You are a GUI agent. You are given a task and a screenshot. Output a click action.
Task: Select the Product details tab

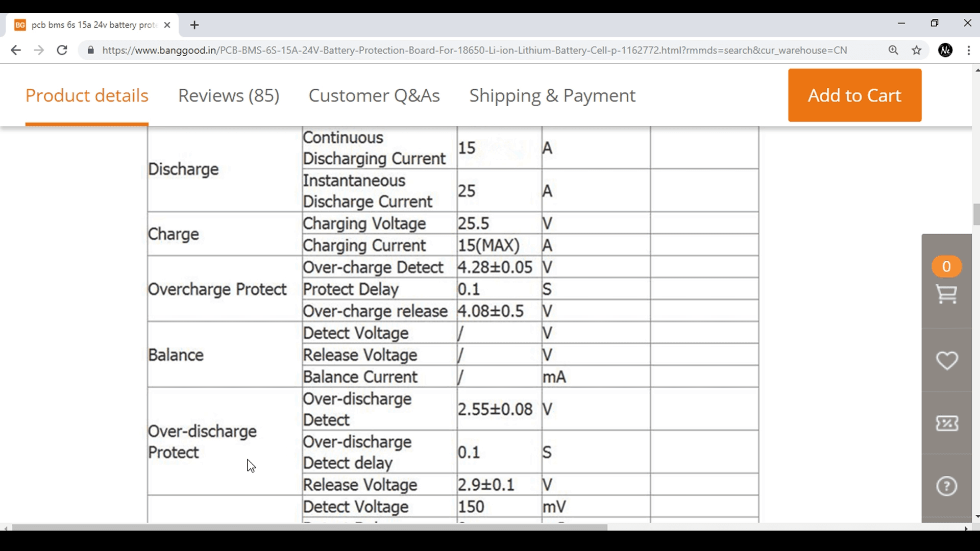87,95
